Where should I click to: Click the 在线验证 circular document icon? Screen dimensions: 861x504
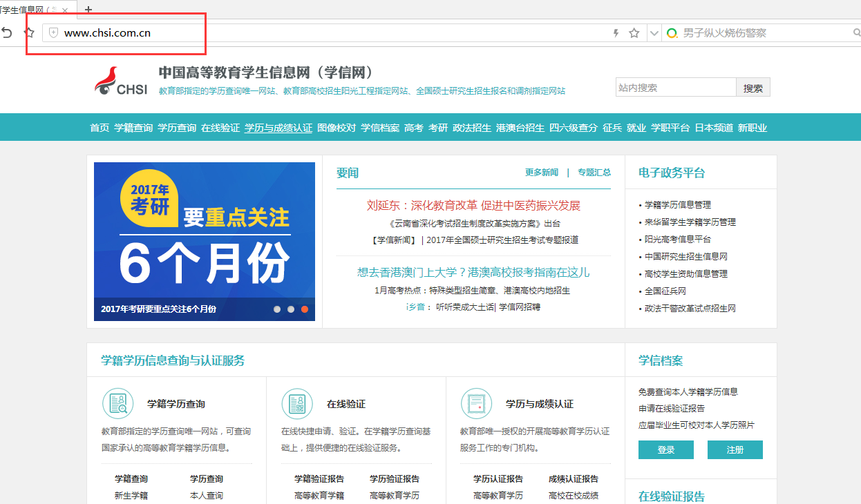[297, 403]
